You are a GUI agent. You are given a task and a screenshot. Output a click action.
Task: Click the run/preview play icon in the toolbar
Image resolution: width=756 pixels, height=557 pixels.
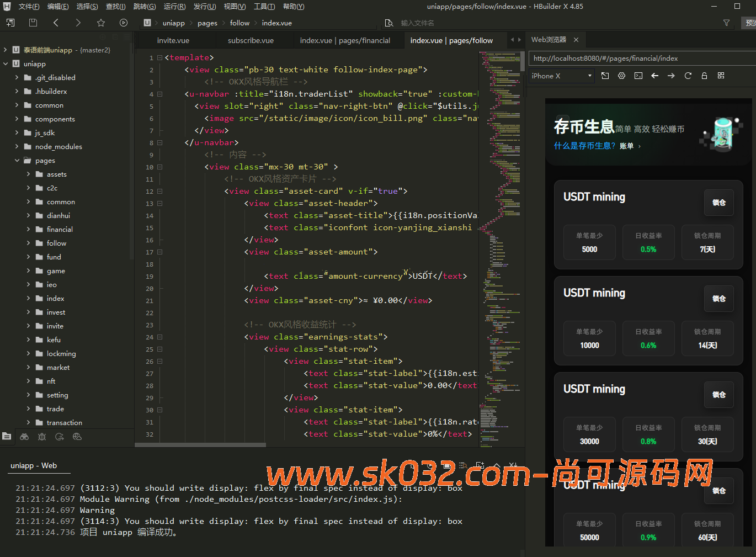point(124,23)
